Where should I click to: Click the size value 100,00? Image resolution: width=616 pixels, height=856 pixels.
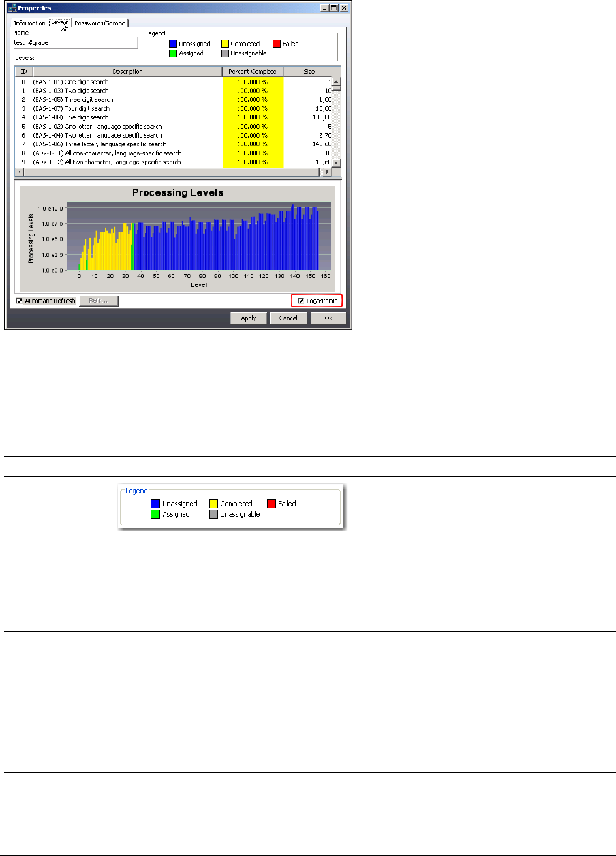(x=322, y=117)
